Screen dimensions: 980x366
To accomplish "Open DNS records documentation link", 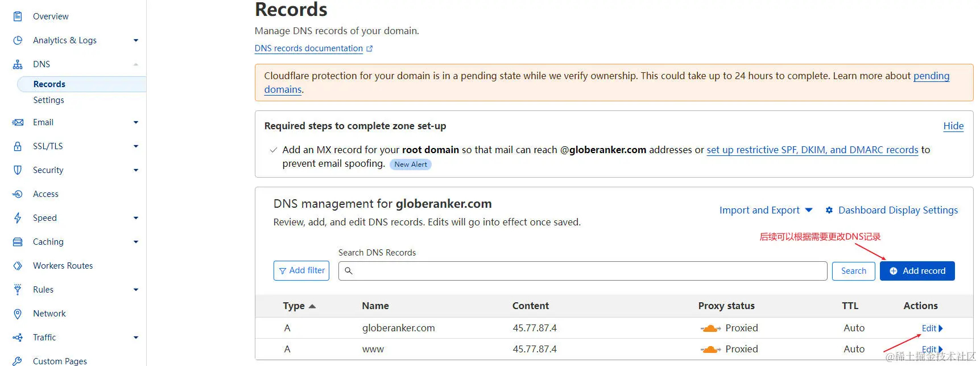I will pyautogui.click(x=309, y=48).
